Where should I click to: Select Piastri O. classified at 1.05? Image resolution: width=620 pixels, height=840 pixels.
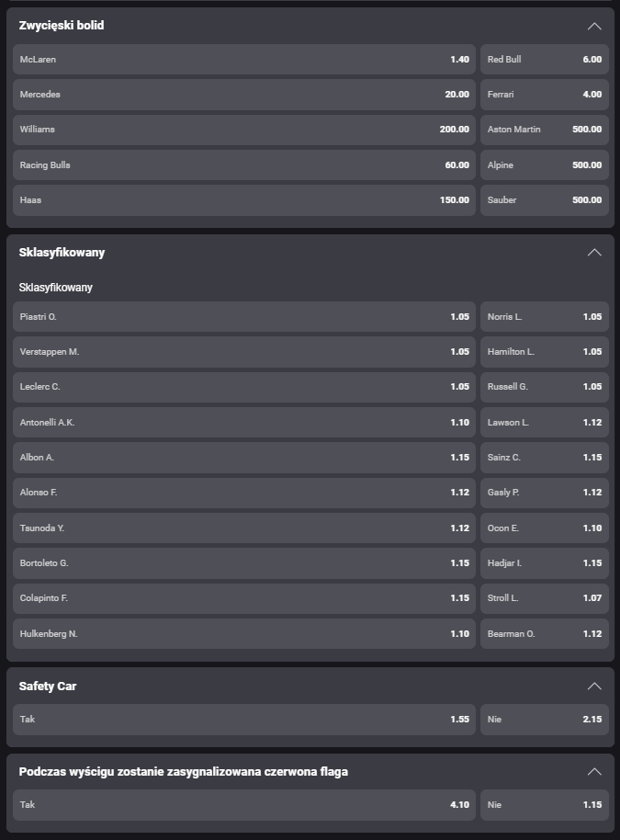coord(244,317)
